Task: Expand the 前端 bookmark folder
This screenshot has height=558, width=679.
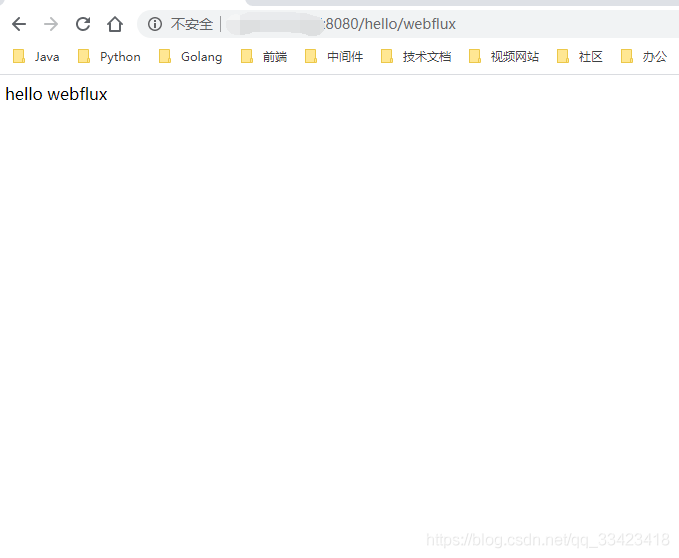Action: (264, 57)
